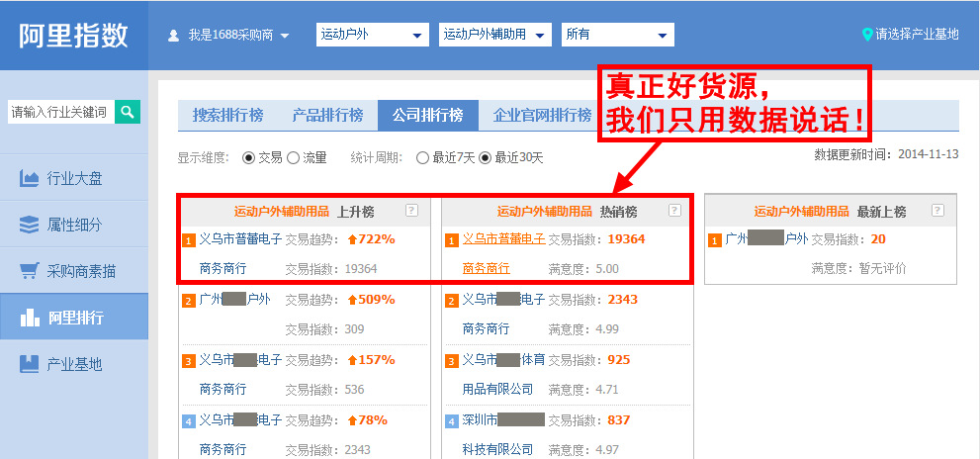This screenshot has width=980, height=459.
Task: Open 属性细分 in the sidebar menu
Action: click(x=74, y=226)
